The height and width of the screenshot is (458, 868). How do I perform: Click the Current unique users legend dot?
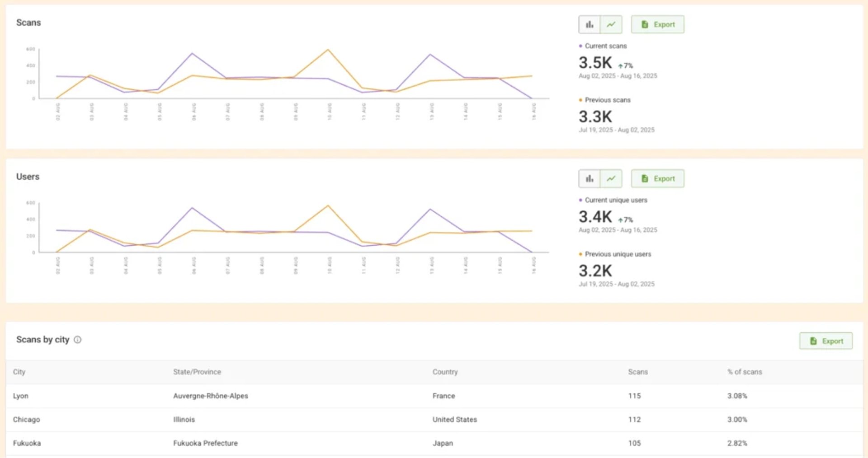point(580,200)
